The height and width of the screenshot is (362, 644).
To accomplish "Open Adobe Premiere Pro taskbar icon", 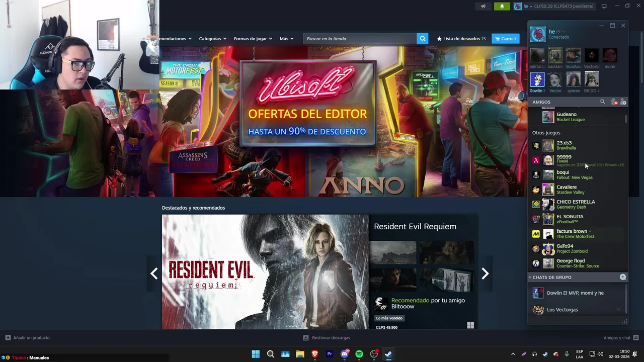I will coord(330,354).
